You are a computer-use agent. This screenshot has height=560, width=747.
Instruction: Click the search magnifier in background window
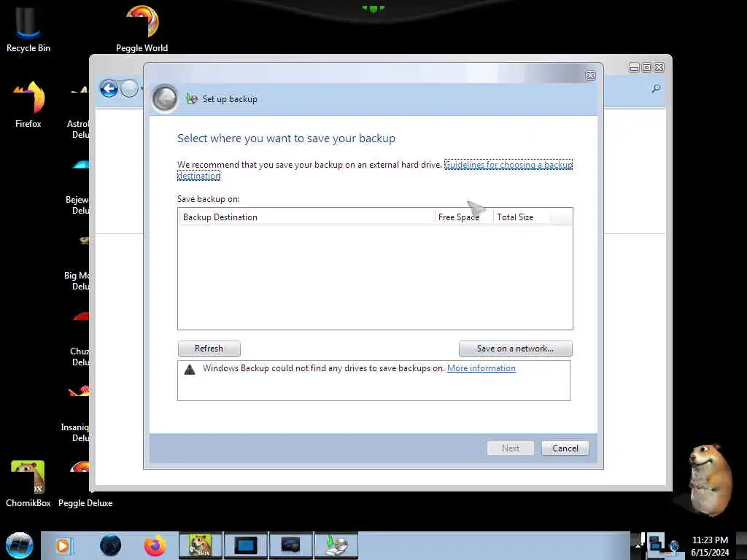click(656, 88)
